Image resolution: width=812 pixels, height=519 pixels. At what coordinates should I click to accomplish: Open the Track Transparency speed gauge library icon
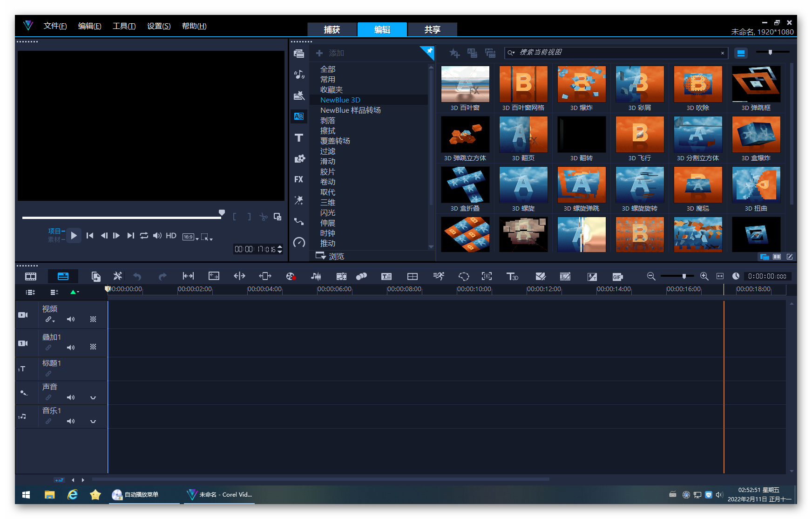(x=299, y=243)
